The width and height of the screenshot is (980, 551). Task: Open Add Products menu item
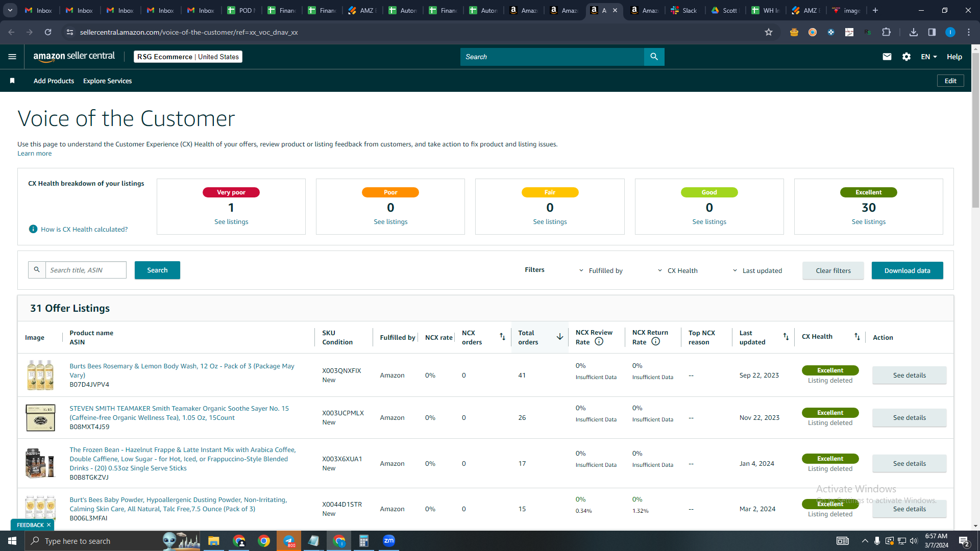(x=54, y=81)
